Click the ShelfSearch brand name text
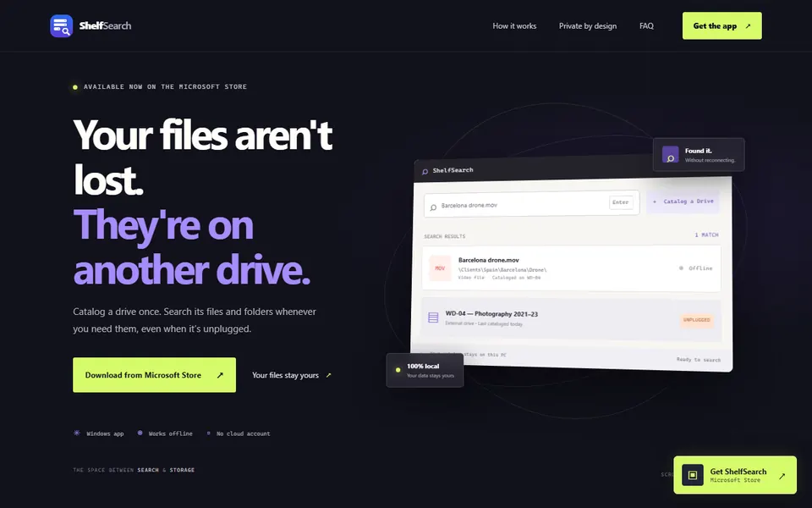The height and width of the screenshot is (508, 812). [105, 26]
